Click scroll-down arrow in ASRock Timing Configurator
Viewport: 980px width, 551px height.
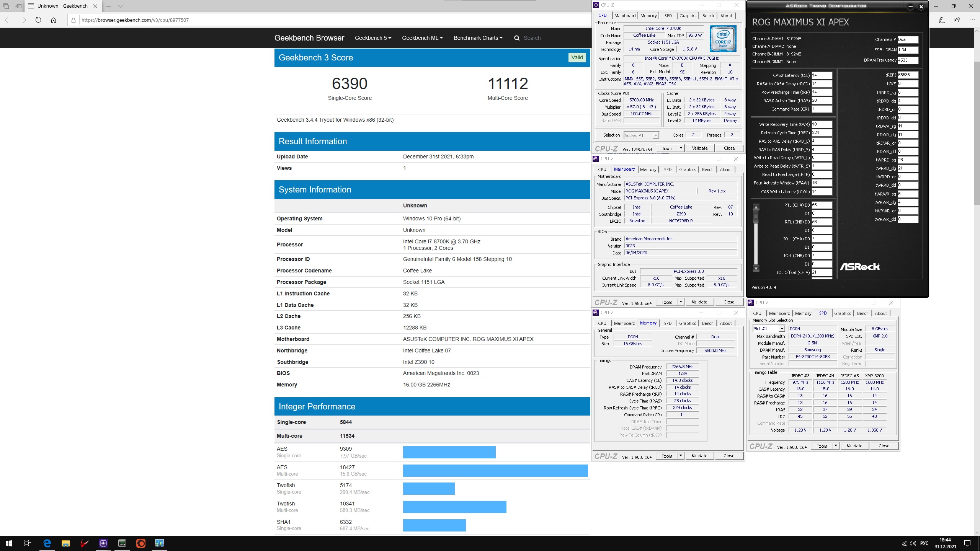tap(756, 269)
